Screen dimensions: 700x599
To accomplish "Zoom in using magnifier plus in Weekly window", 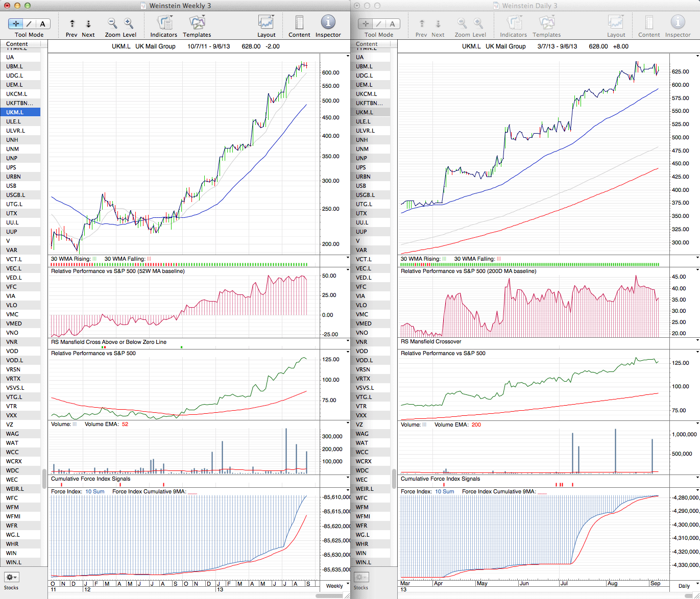I will (x=129, y=23).
